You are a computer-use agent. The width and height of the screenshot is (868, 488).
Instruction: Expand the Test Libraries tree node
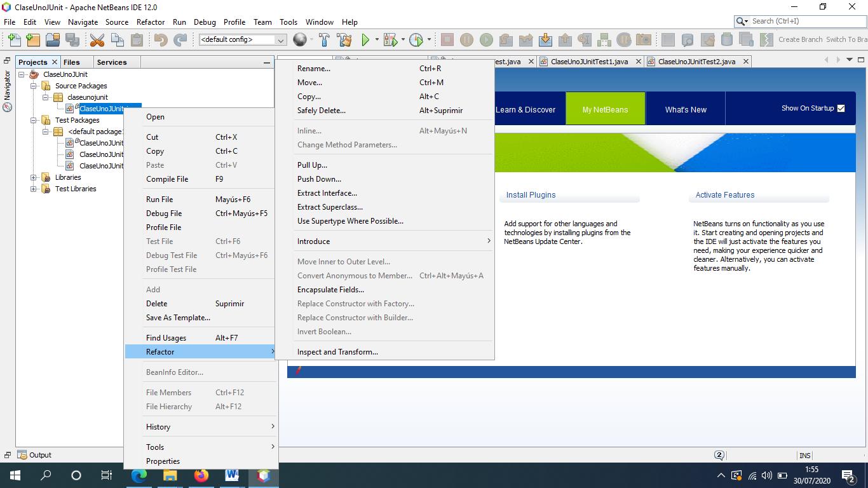point(34,189)
